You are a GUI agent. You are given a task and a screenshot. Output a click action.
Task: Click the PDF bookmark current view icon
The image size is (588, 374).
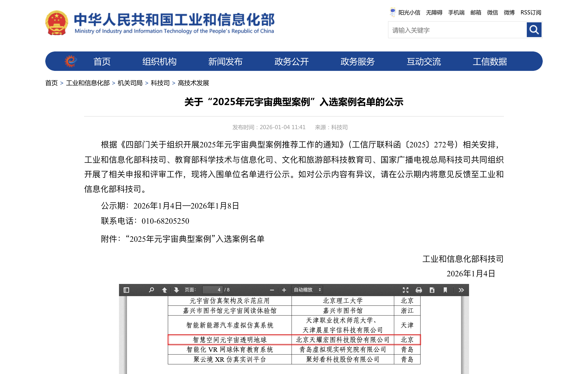[x=445, y=290]
